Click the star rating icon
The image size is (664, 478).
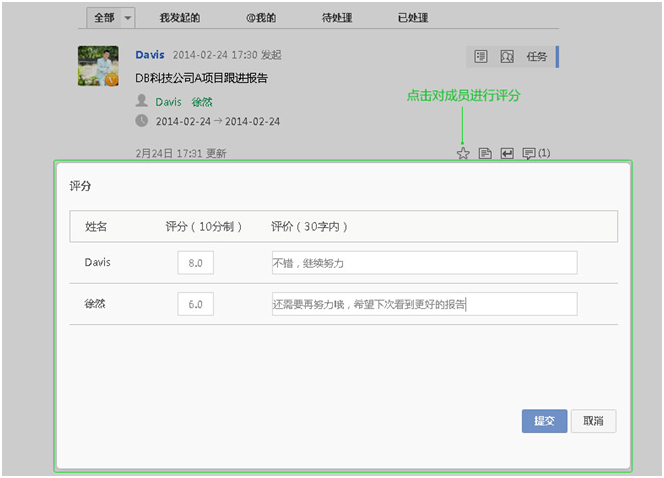point(463,153)
